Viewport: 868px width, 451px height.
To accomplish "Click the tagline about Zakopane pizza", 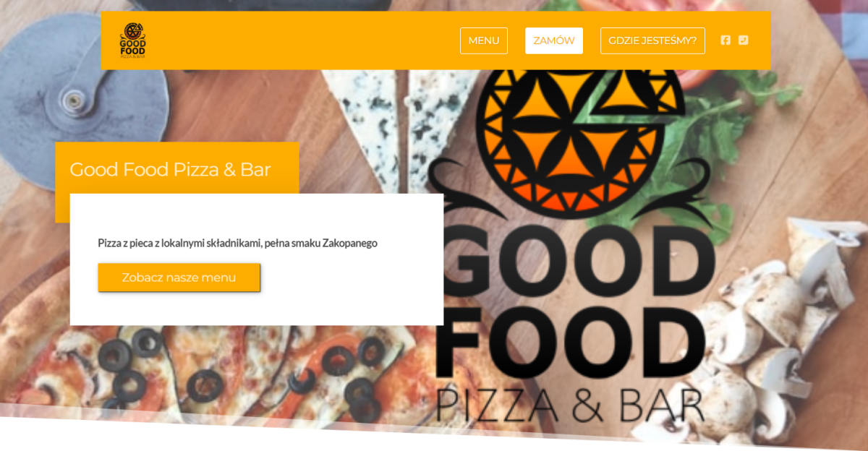I will [x=237, y=243].
